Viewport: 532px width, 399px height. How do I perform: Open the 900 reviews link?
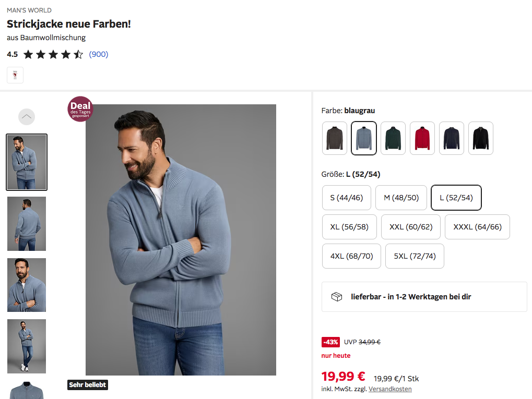99,54
